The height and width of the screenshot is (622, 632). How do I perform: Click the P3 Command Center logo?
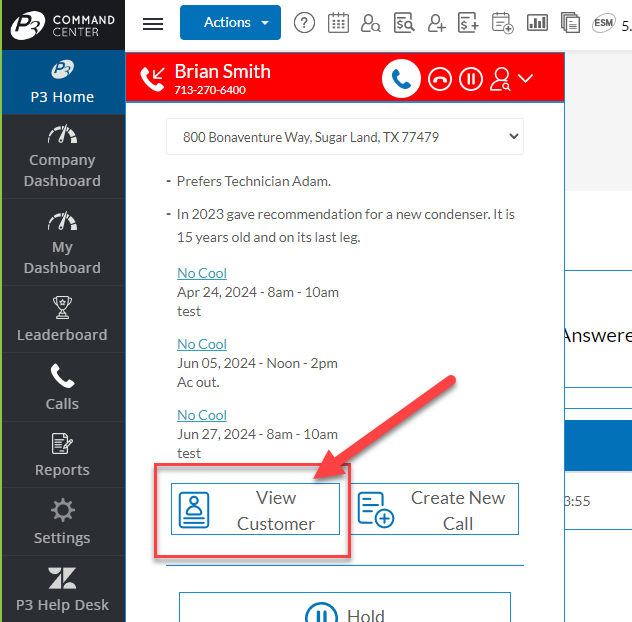tap(63, 25)
